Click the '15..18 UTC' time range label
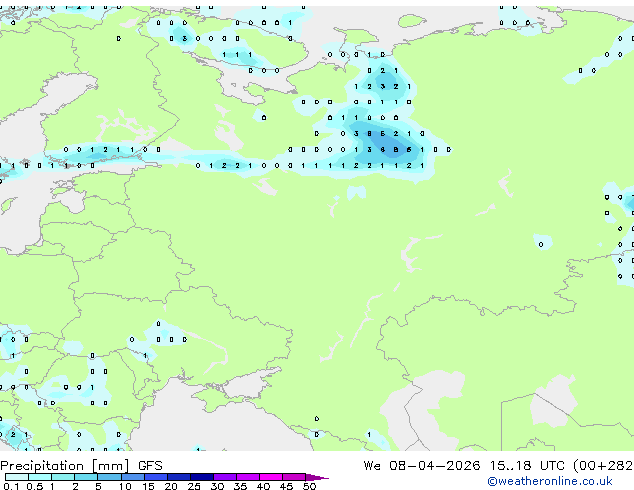Viewport: 634px width, 490px height. (526, 466)
